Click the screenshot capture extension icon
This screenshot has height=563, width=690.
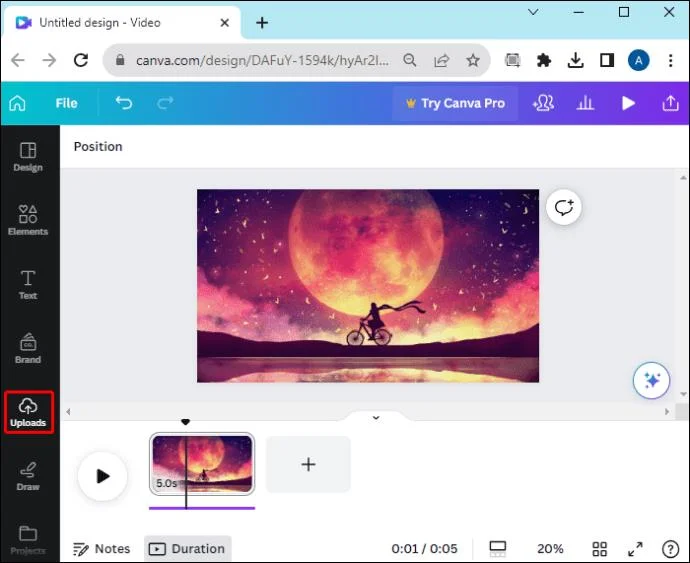[513, 60]
